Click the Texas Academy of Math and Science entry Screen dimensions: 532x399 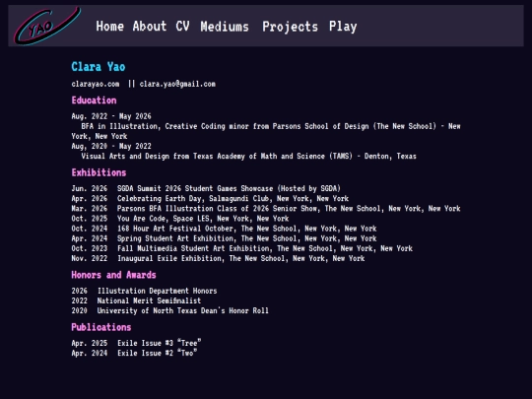(x=248, y=156)
